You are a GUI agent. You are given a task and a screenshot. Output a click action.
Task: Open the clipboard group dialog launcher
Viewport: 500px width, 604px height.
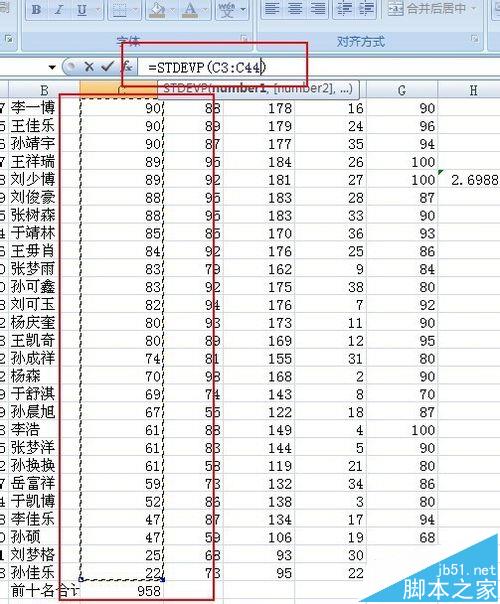(x=9, y=39)
